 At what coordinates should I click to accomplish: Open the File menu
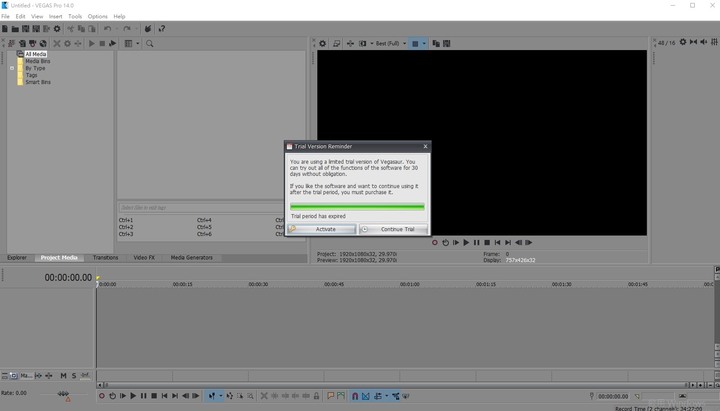(x=6, y=16)
